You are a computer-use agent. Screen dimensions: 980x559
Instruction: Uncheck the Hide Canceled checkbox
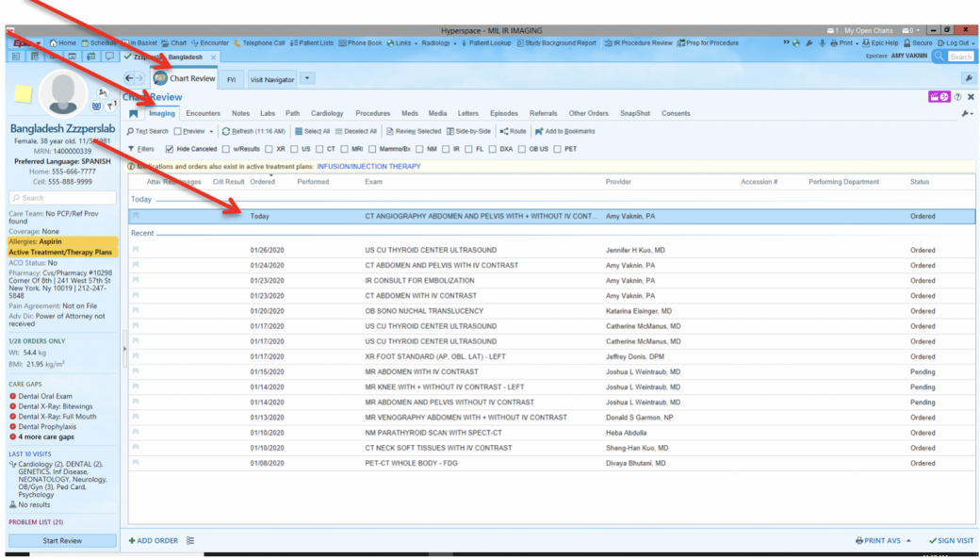pyautogui.click(x=170, y=149)
